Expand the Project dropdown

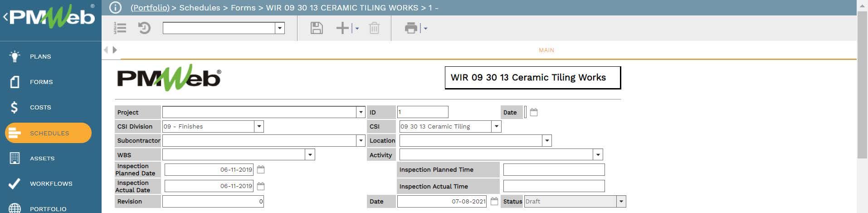tap(361, 112)
